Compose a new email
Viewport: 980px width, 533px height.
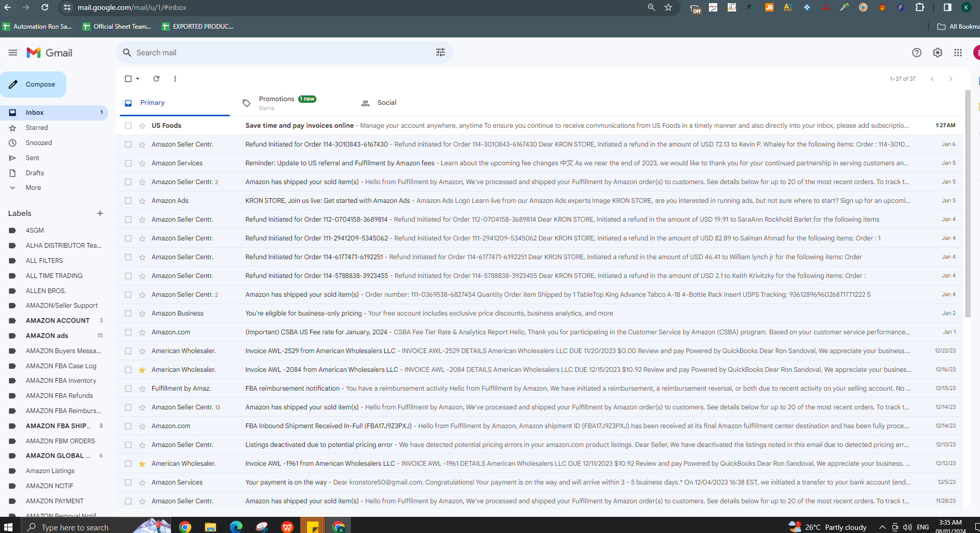tap(33, 84)
